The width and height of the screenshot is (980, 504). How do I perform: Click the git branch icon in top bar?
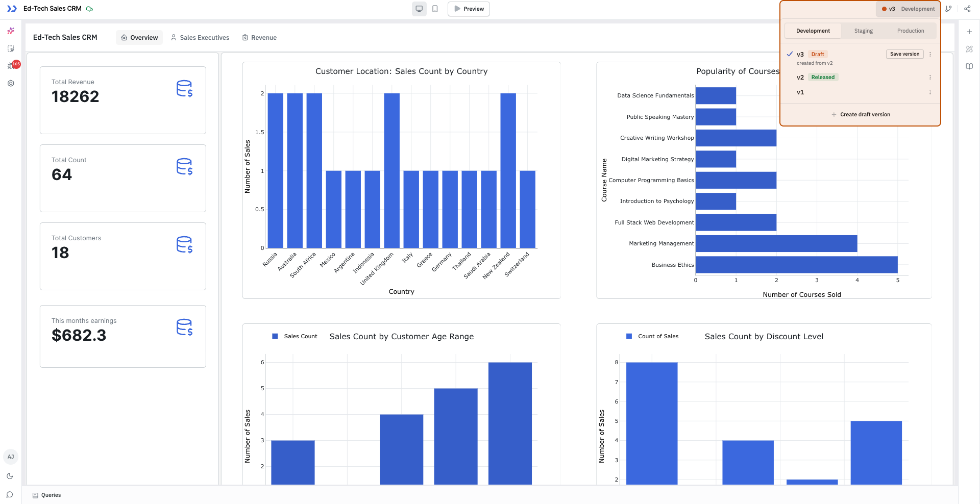(x=948, y=9)
